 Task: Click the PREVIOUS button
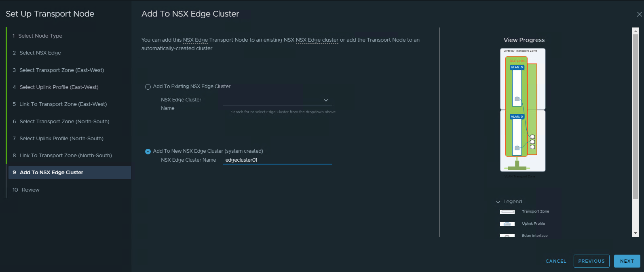[x=591, y=261]
